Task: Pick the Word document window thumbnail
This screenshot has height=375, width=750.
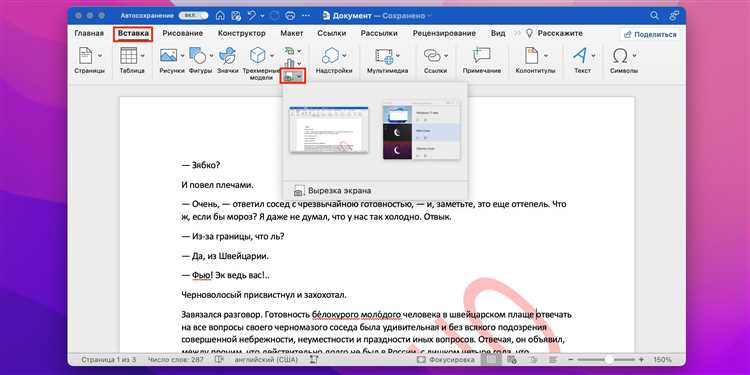Action: pos(329,130)
